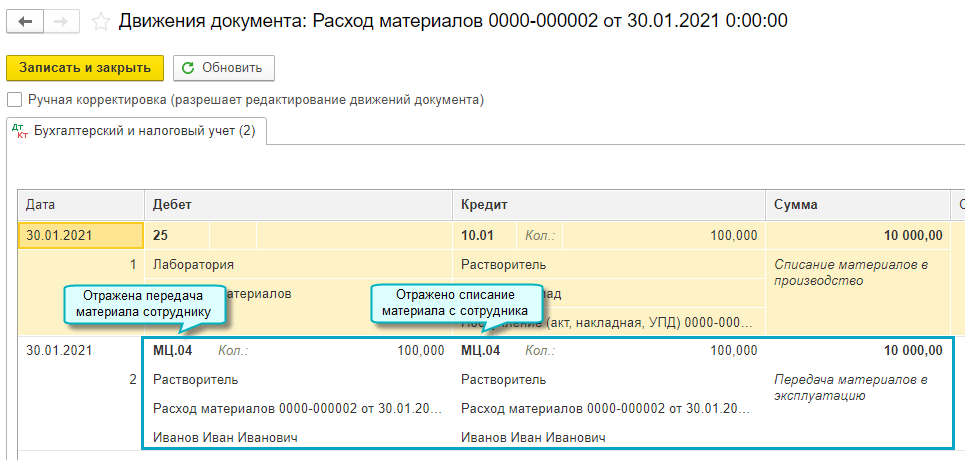The image size is (965, 460).
Task: Add document to favorites with star icon
Action: point(100,21)
